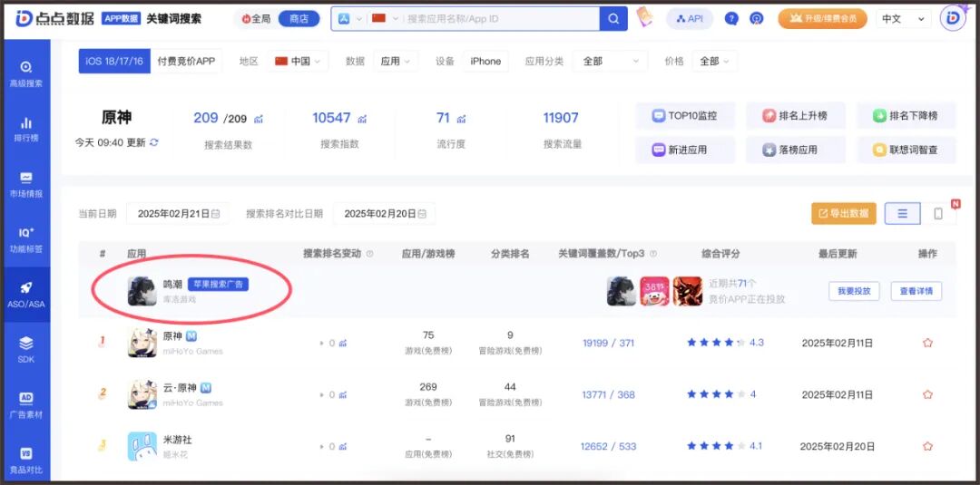Image resolution: width=980 pixels, height=485 pixels.
Task: Open Advanced Search in sidebar
Action: pyautogui.click(x=26, y=73)
